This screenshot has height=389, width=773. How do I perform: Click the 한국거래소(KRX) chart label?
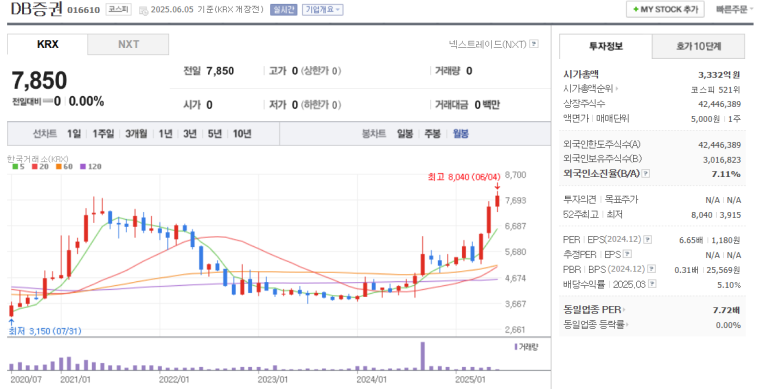(37, 159)
